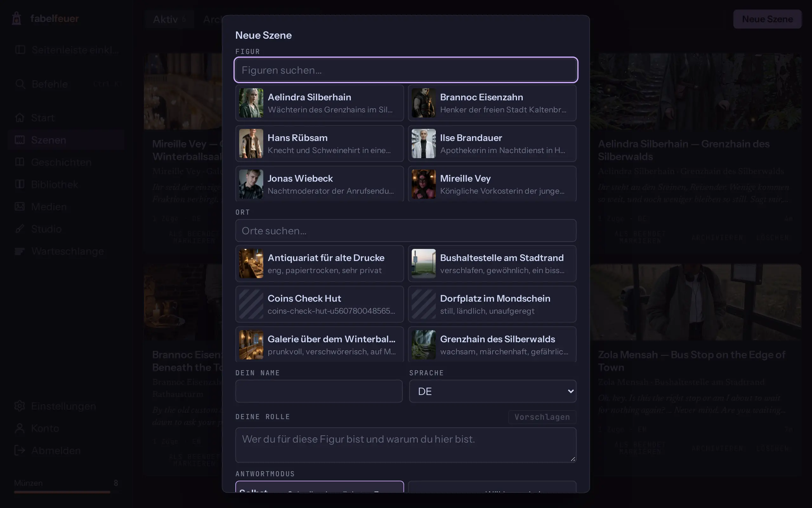Choose the Coins Check Hut location
This screenshot has width=812, height=508.
[x=319, y=304]
